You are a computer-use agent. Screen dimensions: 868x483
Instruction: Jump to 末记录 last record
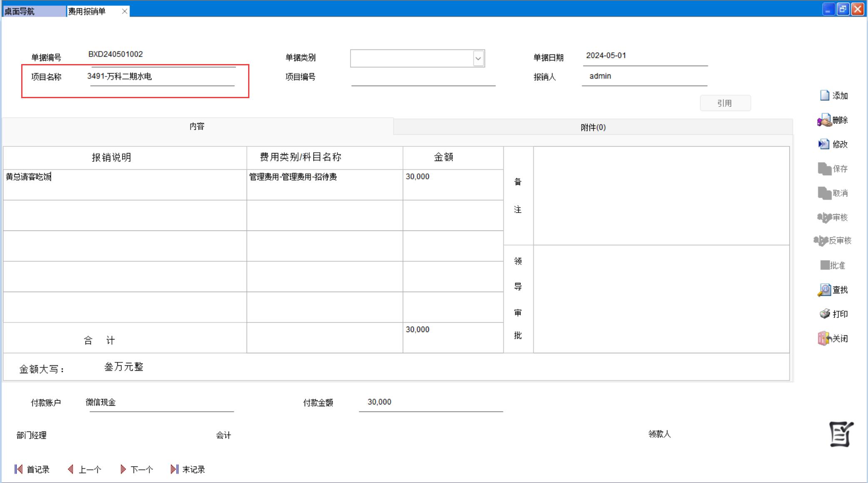point(188,470)
